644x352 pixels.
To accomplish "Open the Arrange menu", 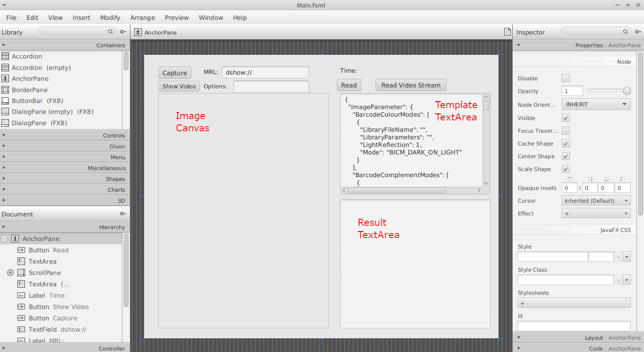I will pyautogui.click(x=142, y=17).
